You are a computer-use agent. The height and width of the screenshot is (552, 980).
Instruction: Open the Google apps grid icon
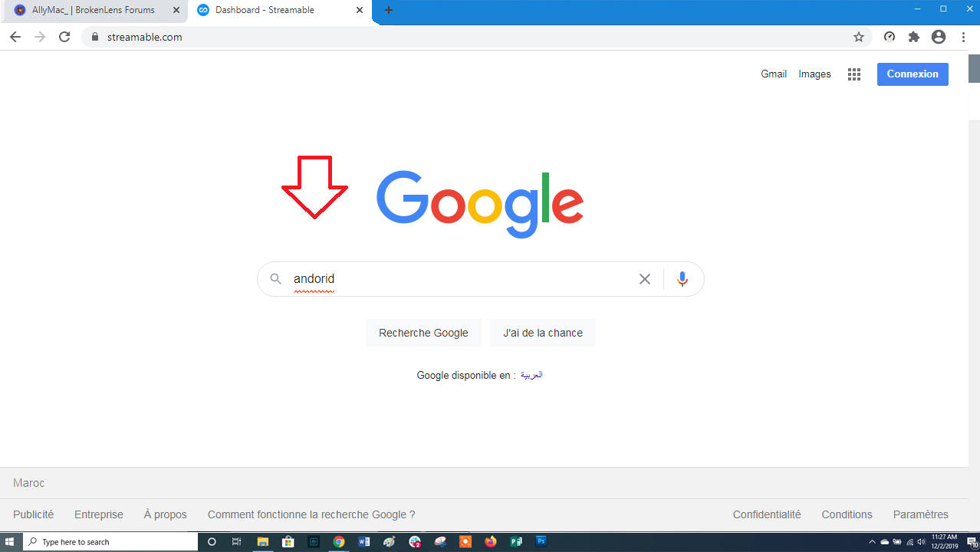(x=854, y=74)
